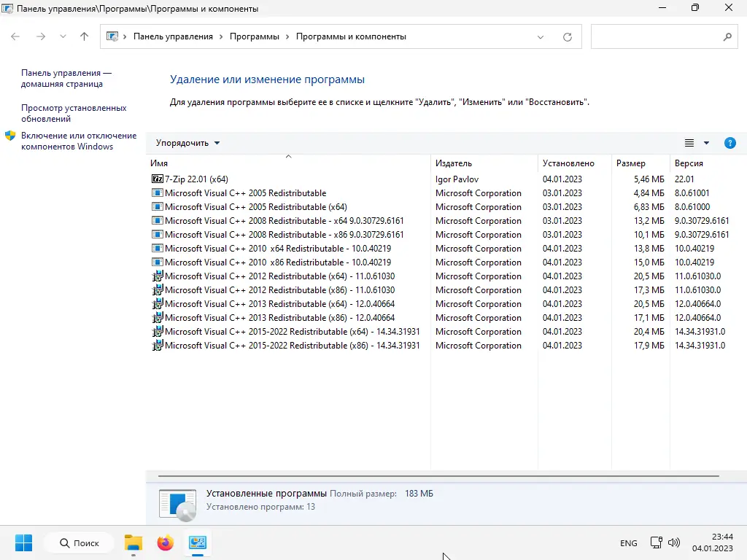
Task: Sort list by the Имя column header
Action: point(288,163)
